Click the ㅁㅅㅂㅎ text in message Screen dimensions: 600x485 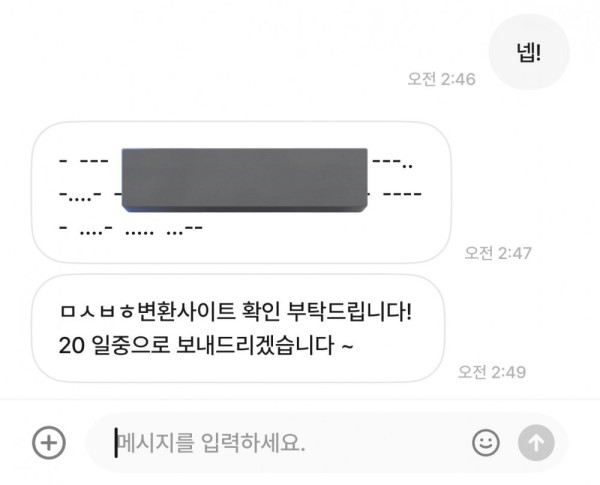pyautogui.click(x=96, y=312)
